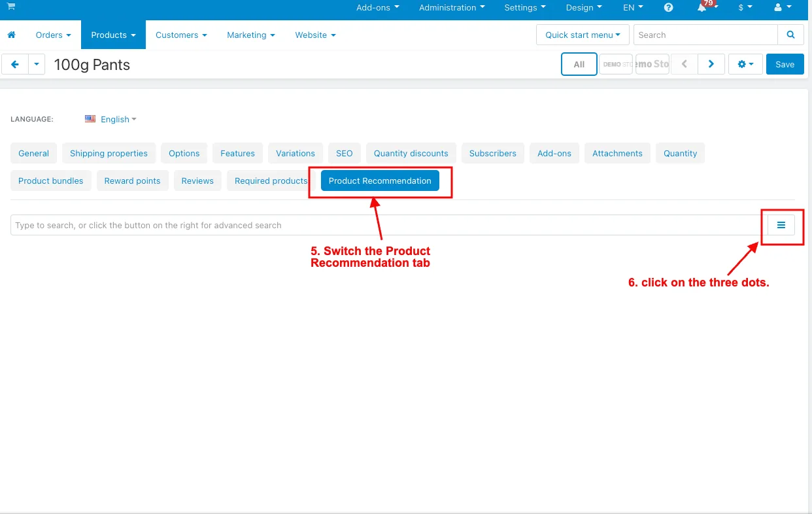Image resolution: width=812 pixels, height=514 pixels.
Task: Open the Quick start menu dropdown
Action: pyautogui.click(x=583, y=35)
